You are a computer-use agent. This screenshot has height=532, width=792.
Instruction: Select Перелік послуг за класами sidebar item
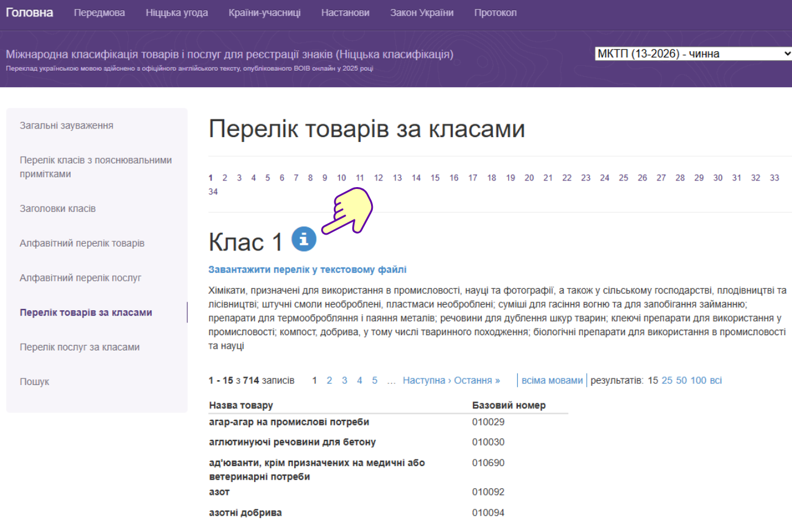[79, 347]
